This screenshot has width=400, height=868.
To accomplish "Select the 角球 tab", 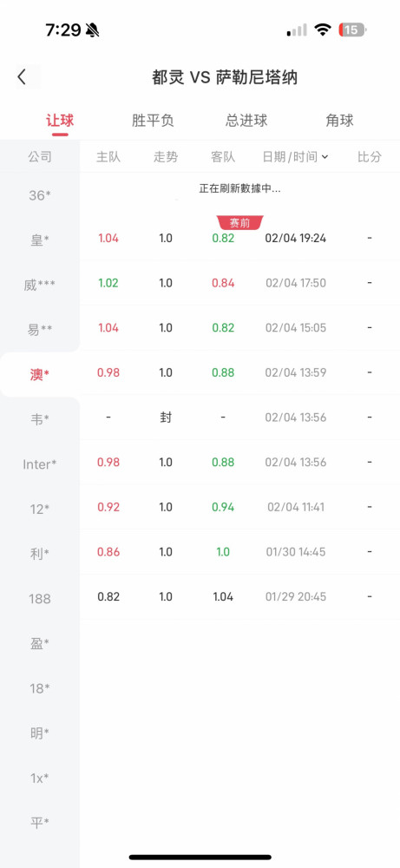I will pyautogui.click(x=339, y=121).
